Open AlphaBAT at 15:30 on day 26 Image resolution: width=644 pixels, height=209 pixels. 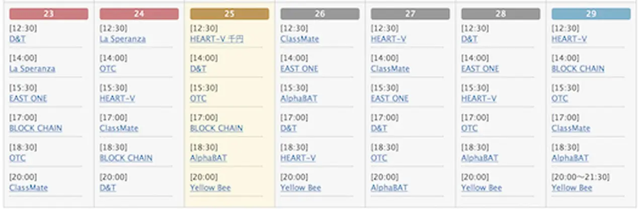299,98
